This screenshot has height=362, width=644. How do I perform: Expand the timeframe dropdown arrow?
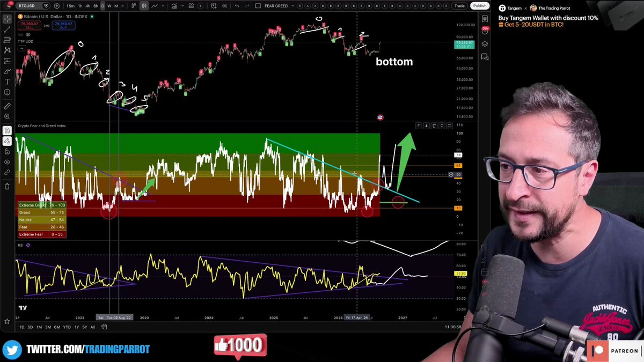tap(123, 6)
